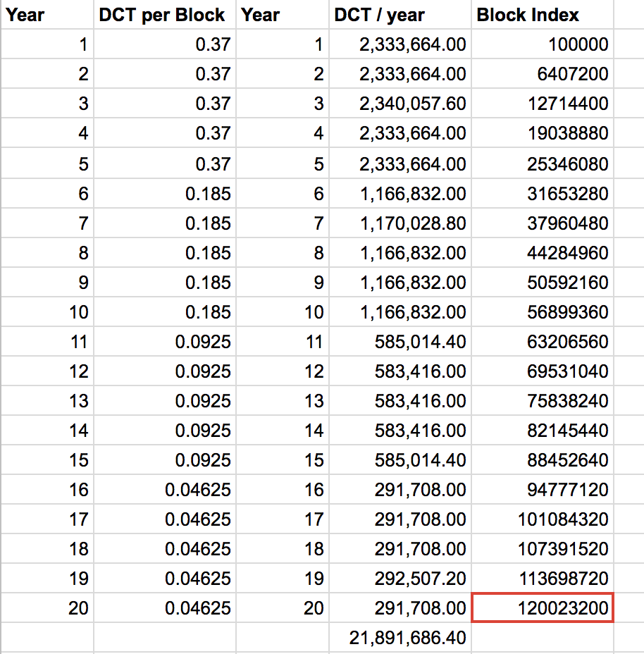Click the 2,333,664.00 cell in year 5 row

[400, 163]
